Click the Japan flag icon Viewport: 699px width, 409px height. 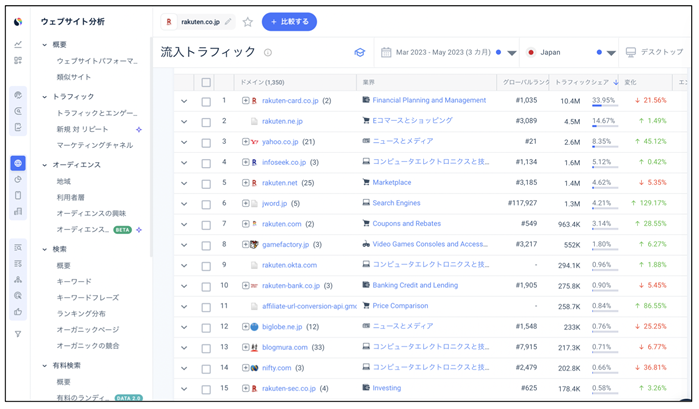point(530,52)
